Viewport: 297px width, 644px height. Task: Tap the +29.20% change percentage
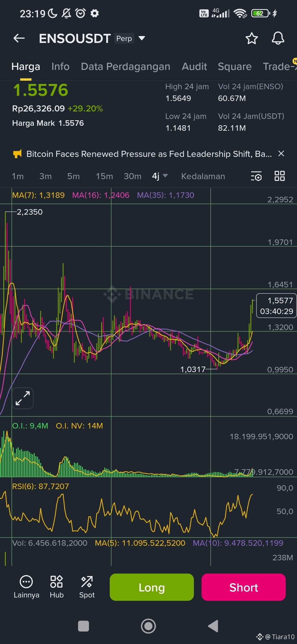coord(85,108)
